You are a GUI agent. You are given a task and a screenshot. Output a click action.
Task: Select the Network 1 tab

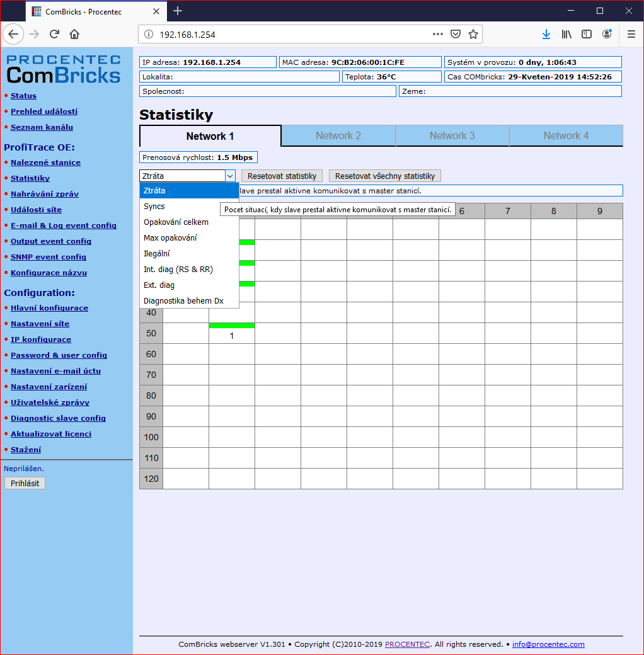point(210,136)
